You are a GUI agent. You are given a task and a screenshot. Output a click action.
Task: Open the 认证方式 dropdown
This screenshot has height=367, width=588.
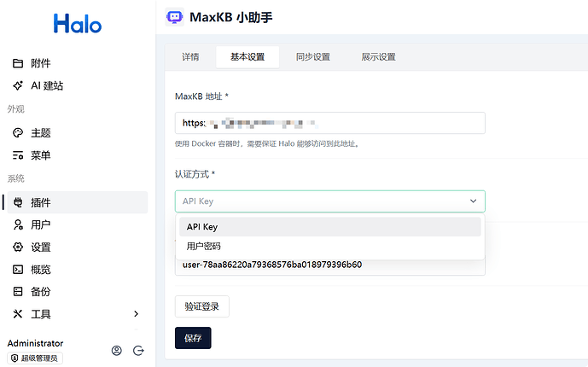pyautogui.click(x=330, y=201)
